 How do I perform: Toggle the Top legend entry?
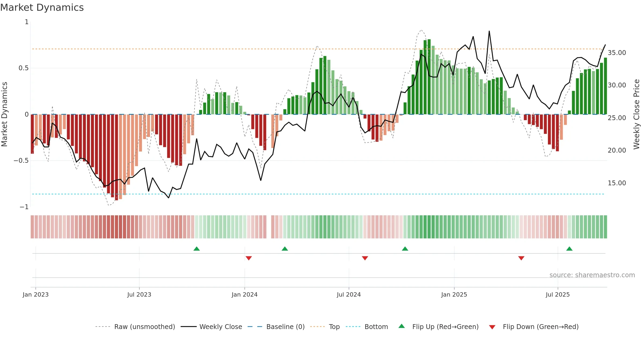pyautogui.click(x=325, y=327)
